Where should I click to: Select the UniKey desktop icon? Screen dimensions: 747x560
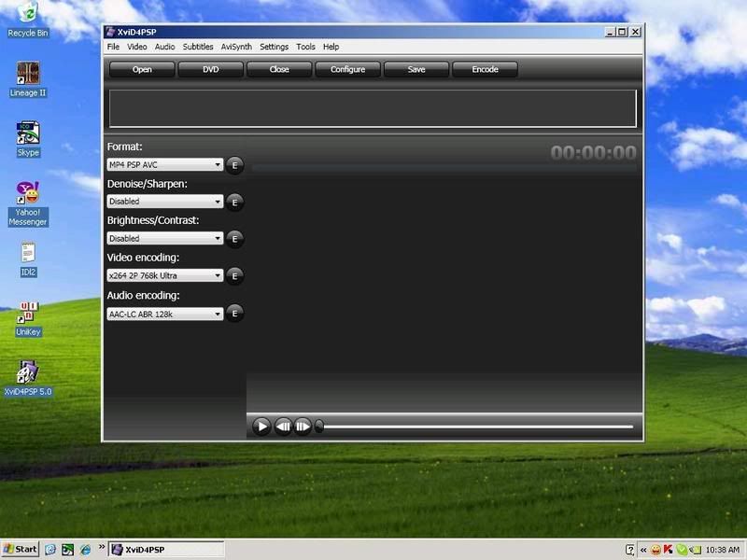(x=28, y=315)
